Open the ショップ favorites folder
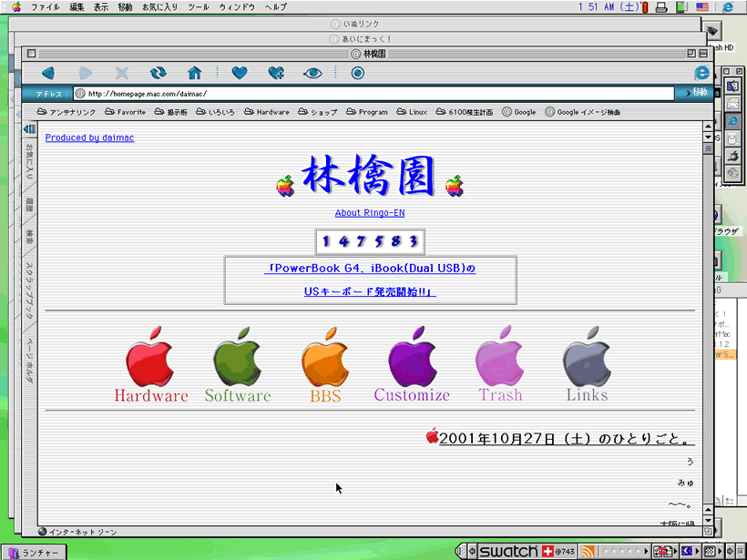 318,112
